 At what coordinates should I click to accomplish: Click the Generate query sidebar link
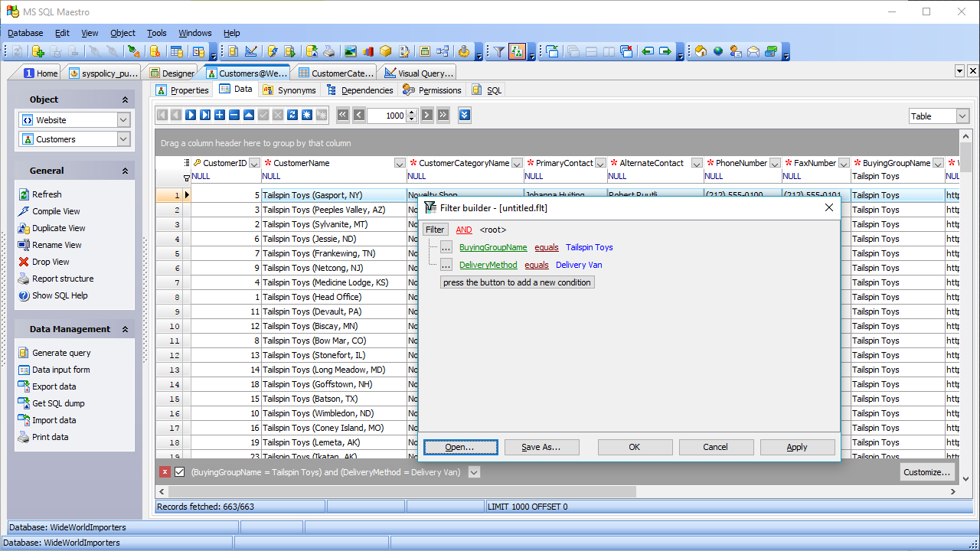61,353
